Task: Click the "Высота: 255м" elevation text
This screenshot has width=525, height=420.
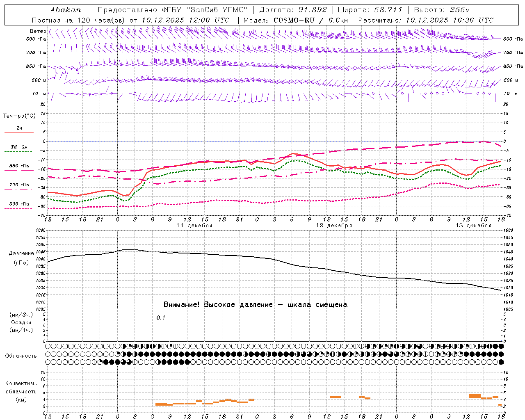Action: (442, 10)
